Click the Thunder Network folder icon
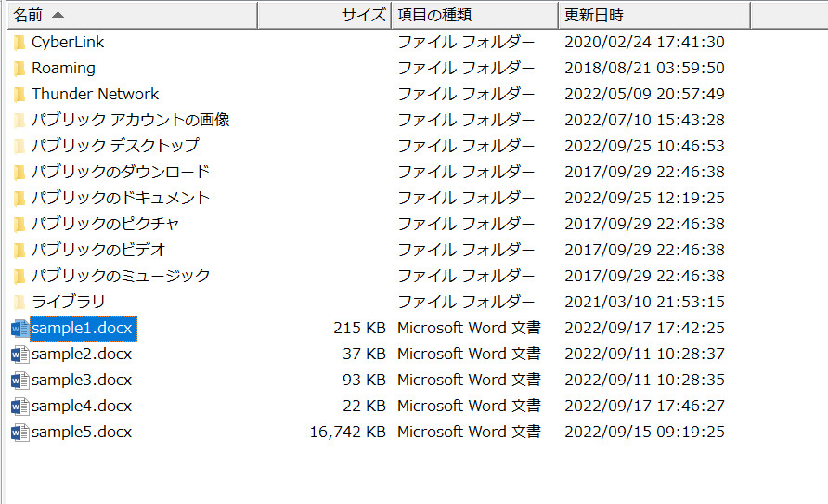 19,95
